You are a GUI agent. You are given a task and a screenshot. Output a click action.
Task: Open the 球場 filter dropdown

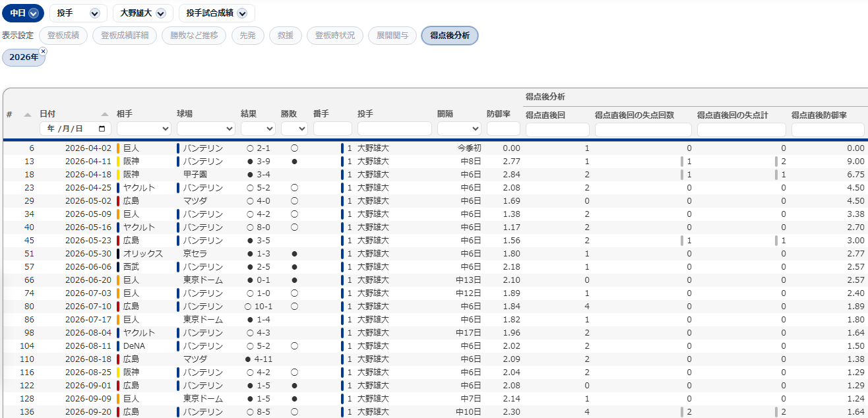206,129
